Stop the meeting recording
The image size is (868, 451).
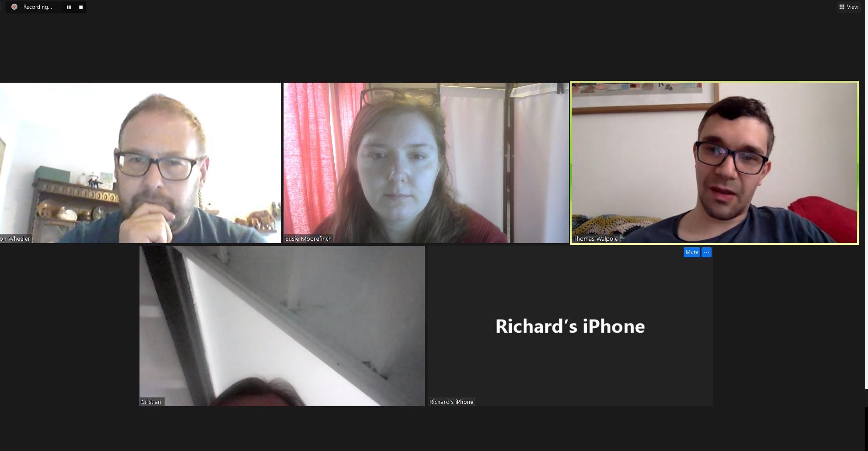pos(81,7)
